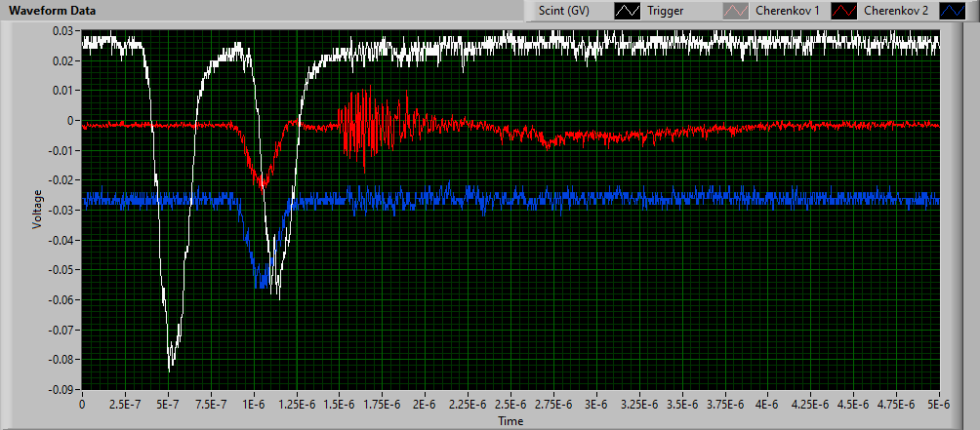Click the 0.02 Voltage tick value

pos(64,60)
